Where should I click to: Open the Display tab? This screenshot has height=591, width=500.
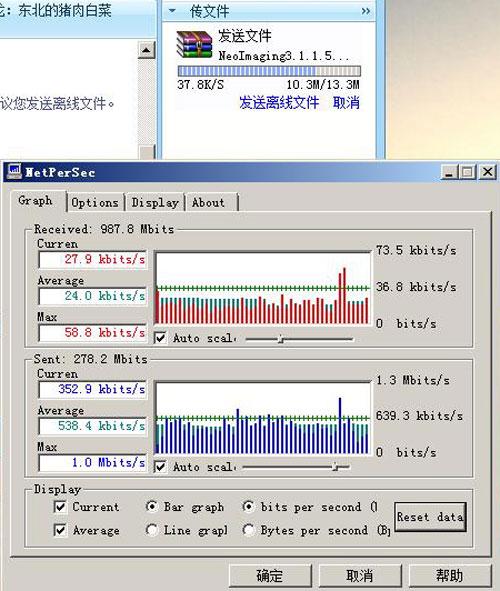[x=155, y=203]
